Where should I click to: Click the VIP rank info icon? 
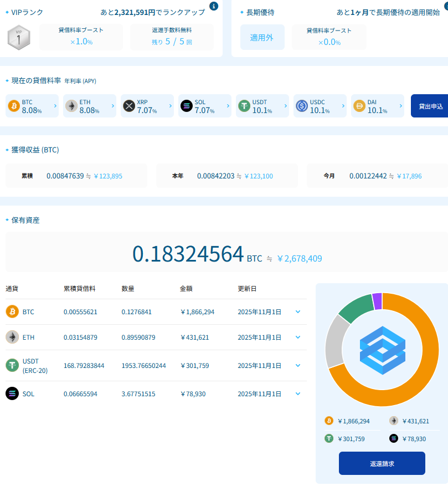point(214,6)
